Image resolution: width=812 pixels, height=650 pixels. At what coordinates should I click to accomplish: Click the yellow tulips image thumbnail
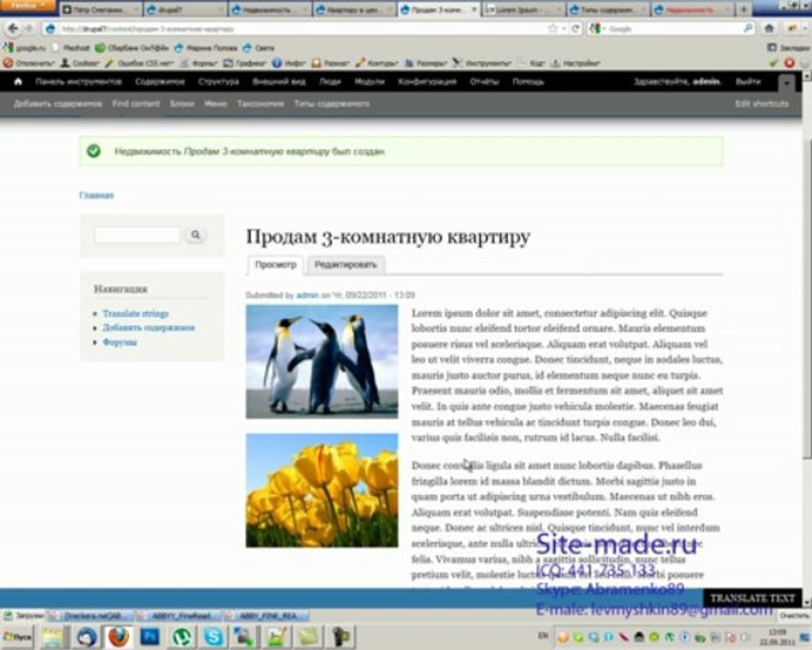point(321,490)
